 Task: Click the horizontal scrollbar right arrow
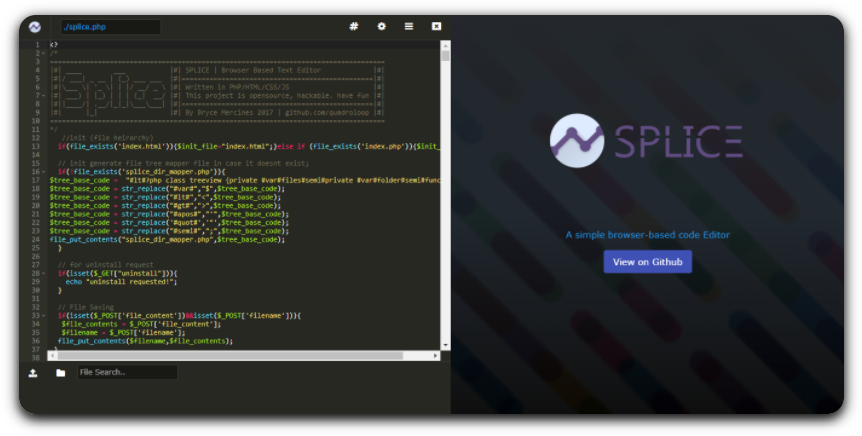pyautogui.click(x=436, y=356)
